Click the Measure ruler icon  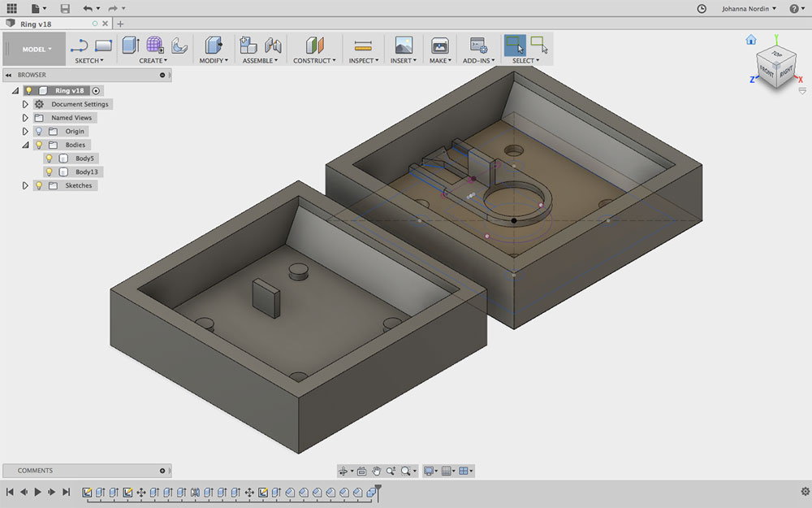click(362, 46)
